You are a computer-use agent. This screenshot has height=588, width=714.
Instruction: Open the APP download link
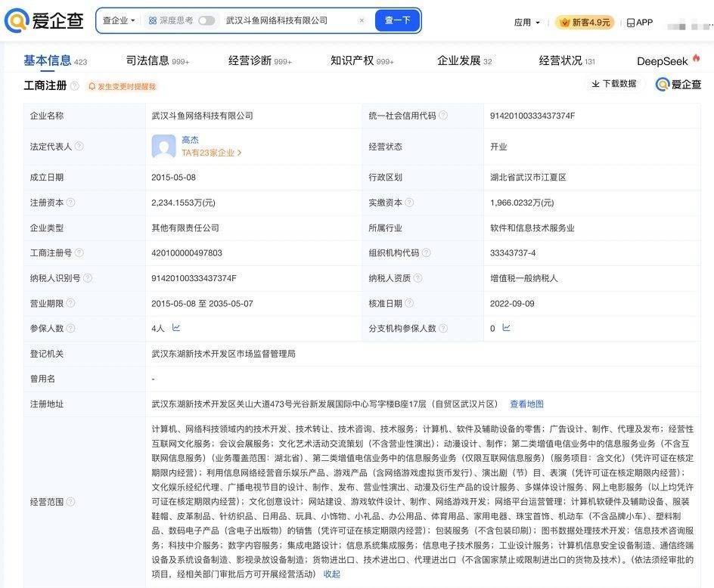pyautogui.click(x=639, y=23)
